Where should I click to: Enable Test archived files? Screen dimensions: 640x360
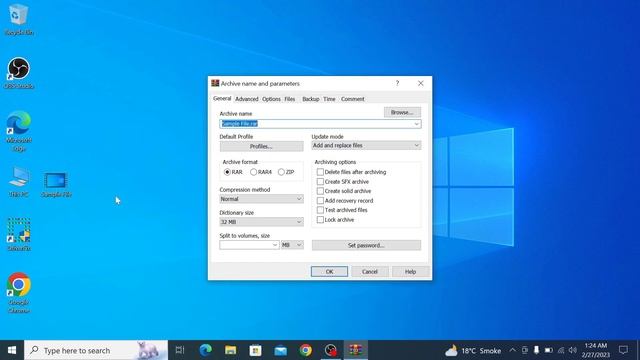[x=342, y=210]
